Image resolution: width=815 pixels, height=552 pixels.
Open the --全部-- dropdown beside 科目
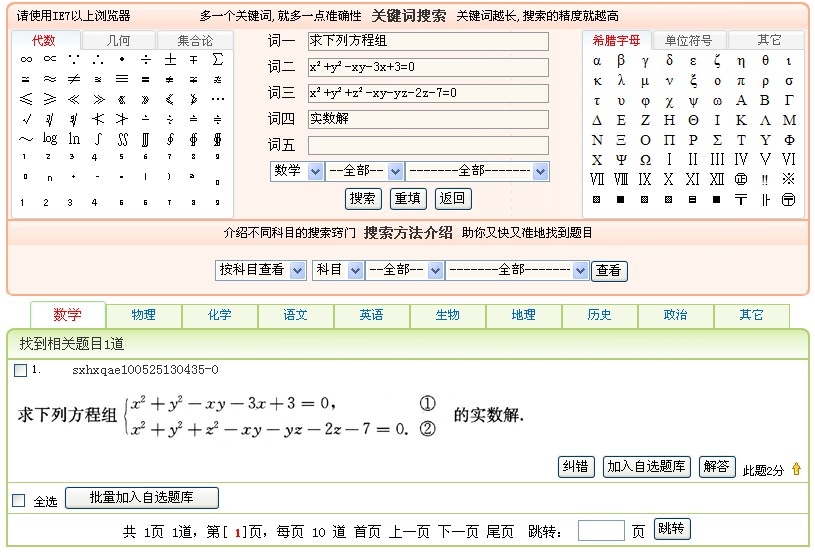(404, 270)
